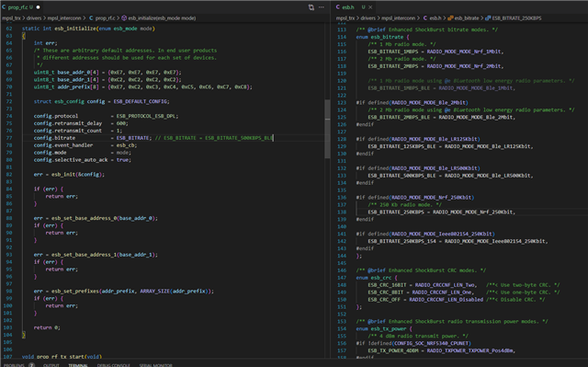Open ESB_BITRATE_250KBPS breadcrumb item
Viewport: 588px width, 367px height.
click(x=516, y=18)
